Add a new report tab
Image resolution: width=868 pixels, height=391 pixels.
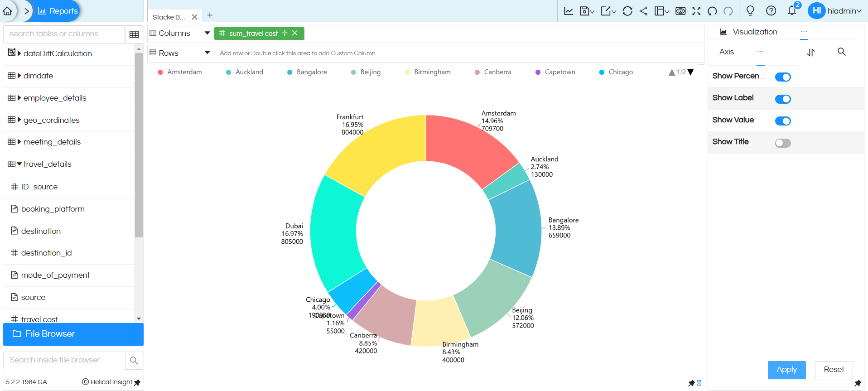[x=210, y=15]
